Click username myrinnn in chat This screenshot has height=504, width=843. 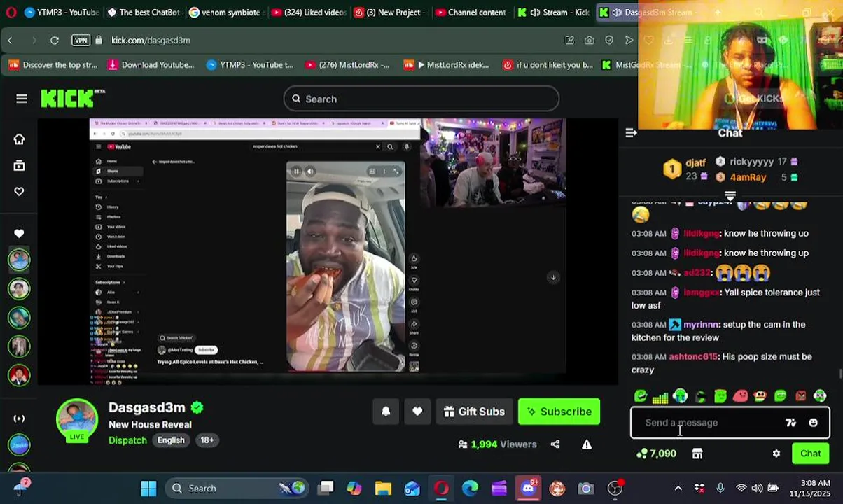pyautogui.click(x=701, y=325)
